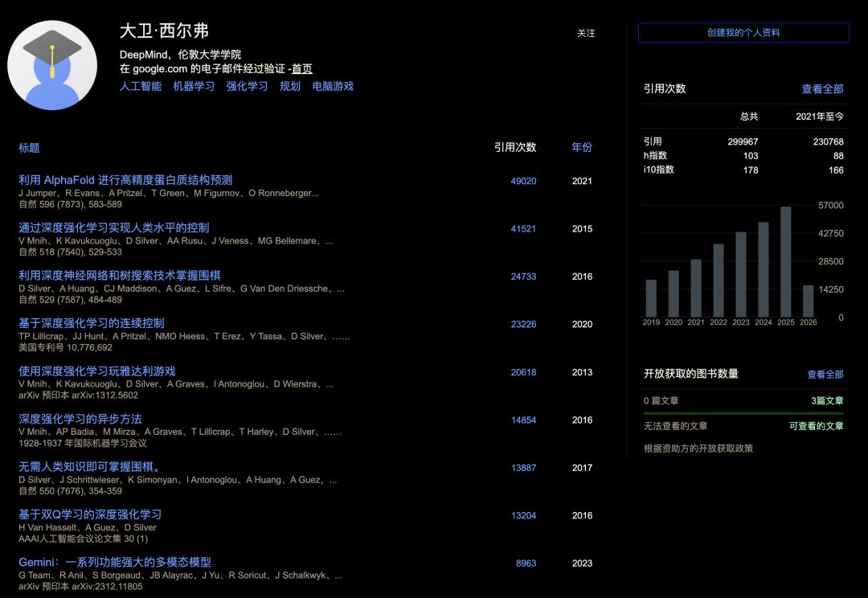The height and width of the screenshot is (598, 868).
Task: Open the 强化学习 interest tag
Action: (247, 86)
